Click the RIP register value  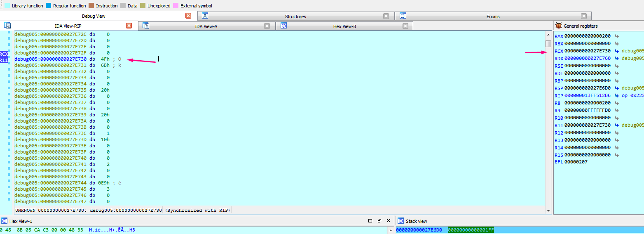[587, 95]
